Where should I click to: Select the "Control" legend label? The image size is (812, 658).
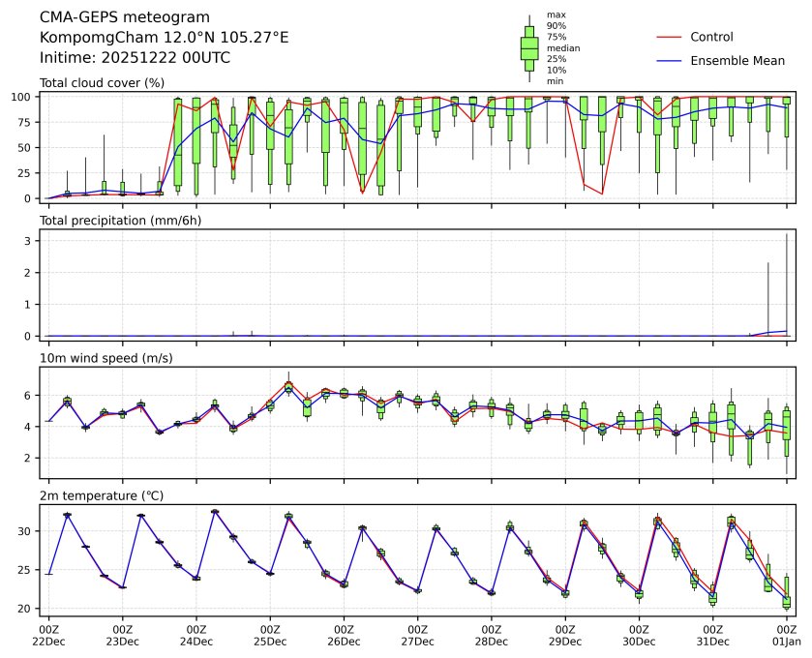pyautogui.click(x=711, y=37)
